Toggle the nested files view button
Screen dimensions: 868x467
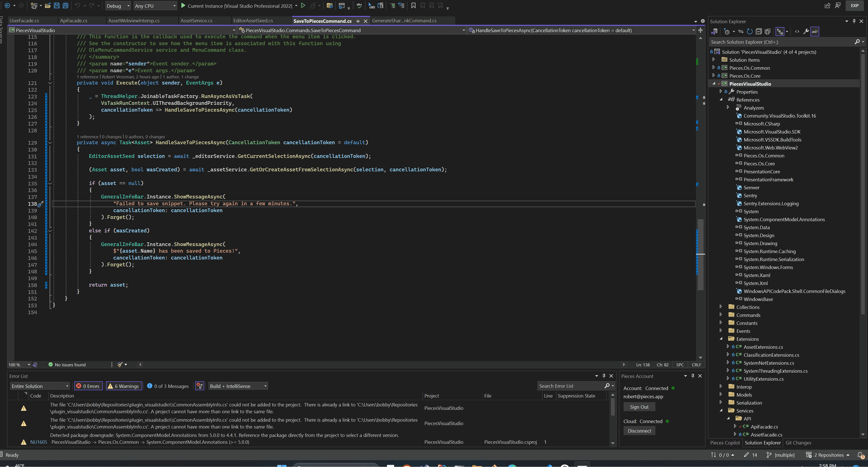pos(780,32)
